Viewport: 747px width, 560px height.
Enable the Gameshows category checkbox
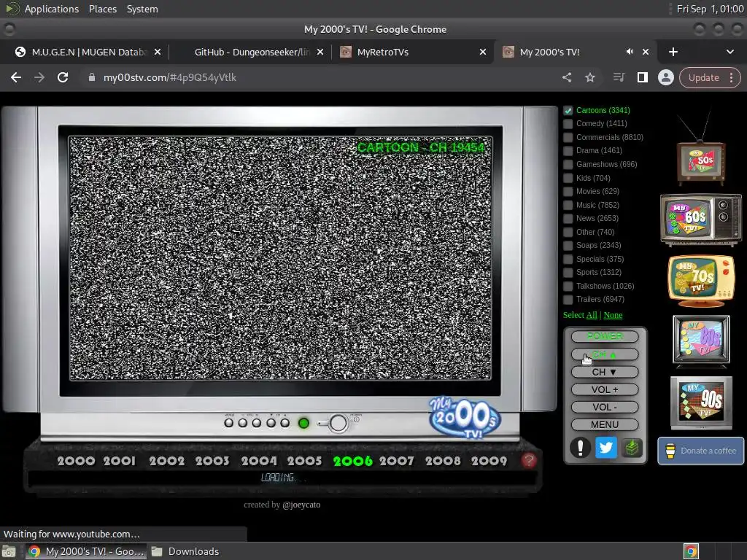point(568,164)
